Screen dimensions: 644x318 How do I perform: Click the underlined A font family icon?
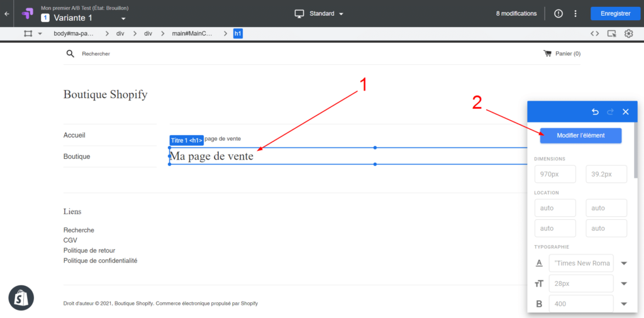(x=539, y=263)
